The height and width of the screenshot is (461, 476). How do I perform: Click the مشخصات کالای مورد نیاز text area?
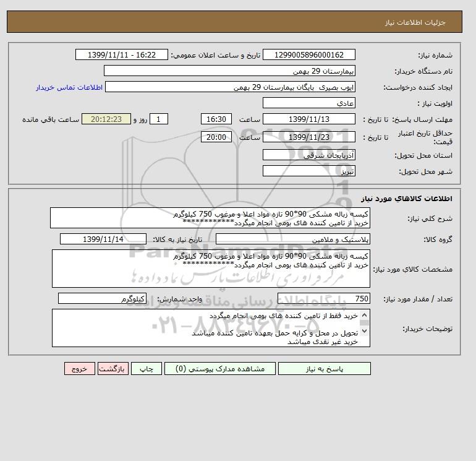point(211,269)
